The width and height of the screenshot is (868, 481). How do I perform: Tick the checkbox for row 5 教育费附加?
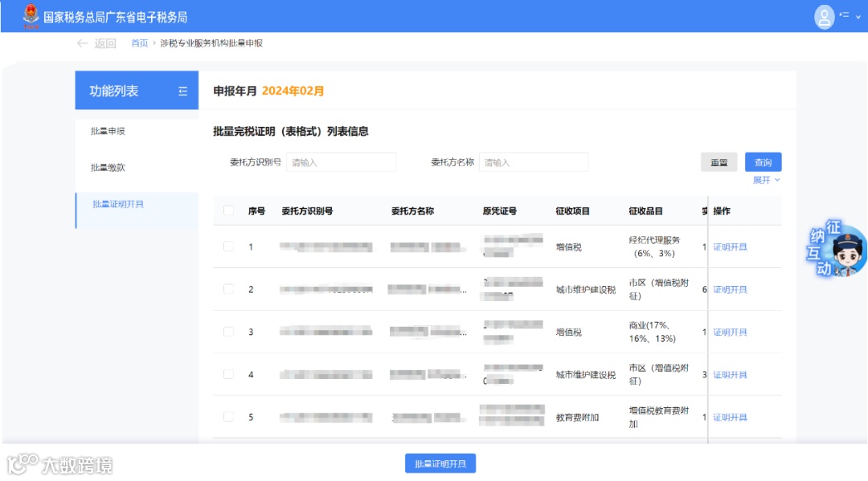(229, 417)
